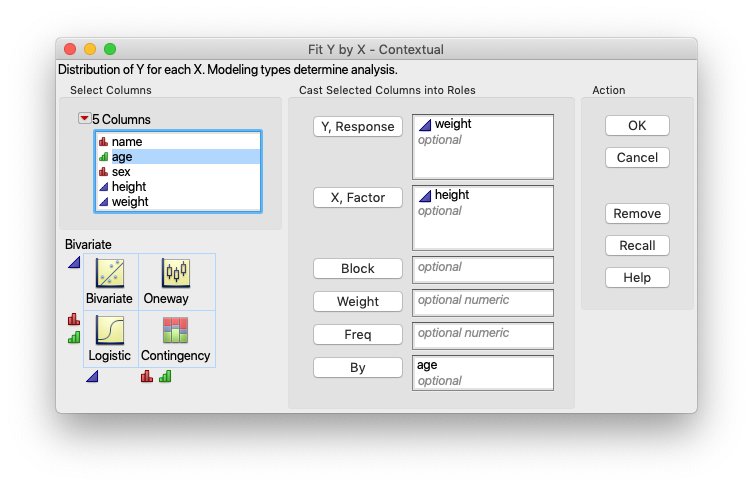Assign column to the Block role
This screenshot has width=753, height=487.
[358, 269]
